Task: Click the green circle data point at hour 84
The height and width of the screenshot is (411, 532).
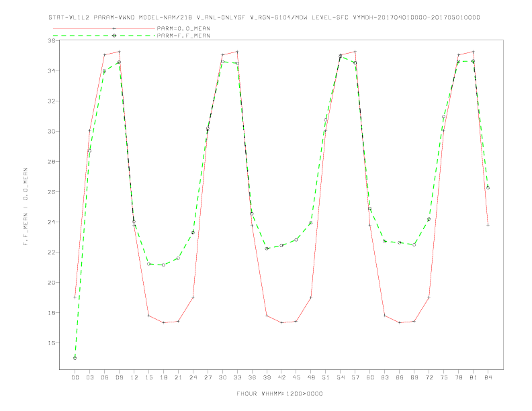Action: 488,187
